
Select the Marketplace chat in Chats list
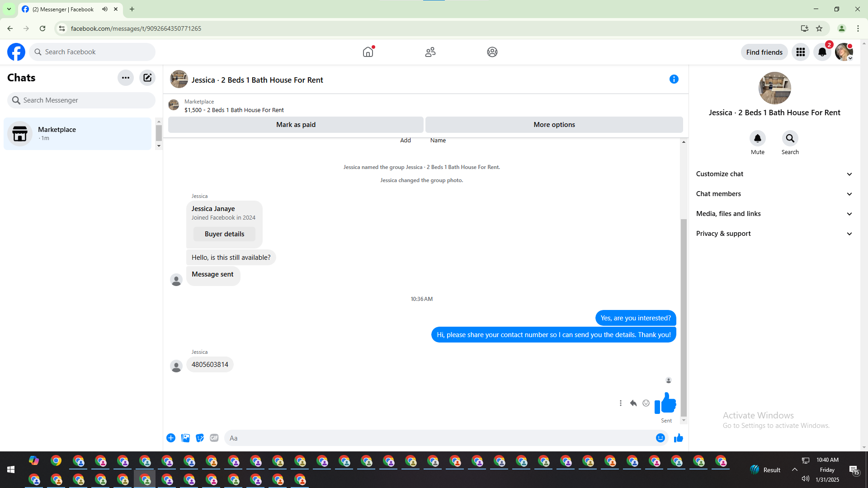78,134
